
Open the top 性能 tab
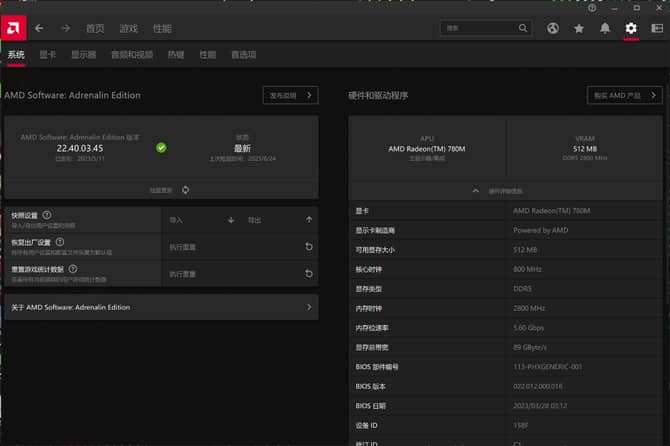tap(162, 29)
